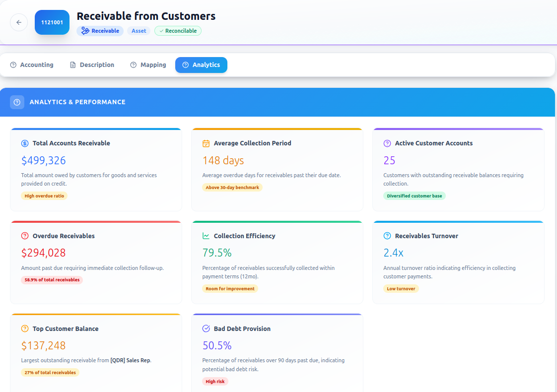Click the question icon on Accounting tab
Image resolution: width=557 pixels, height=392 pixels.
(13, 65)
